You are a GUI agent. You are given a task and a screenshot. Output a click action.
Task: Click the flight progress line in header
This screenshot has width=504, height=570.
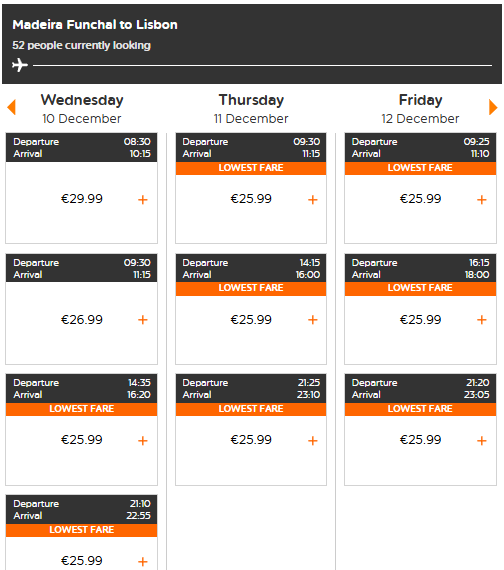263,65
